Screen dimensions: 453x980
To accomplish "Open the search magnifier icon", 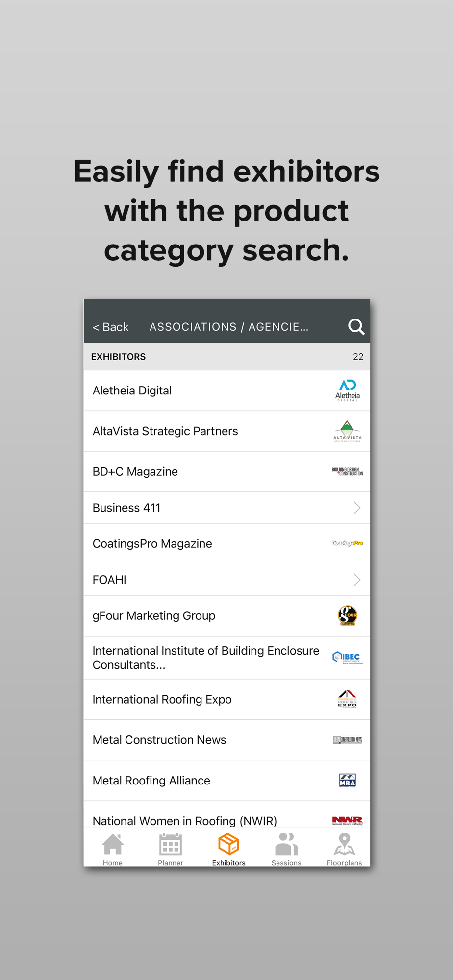I will (x=356, y=327).
